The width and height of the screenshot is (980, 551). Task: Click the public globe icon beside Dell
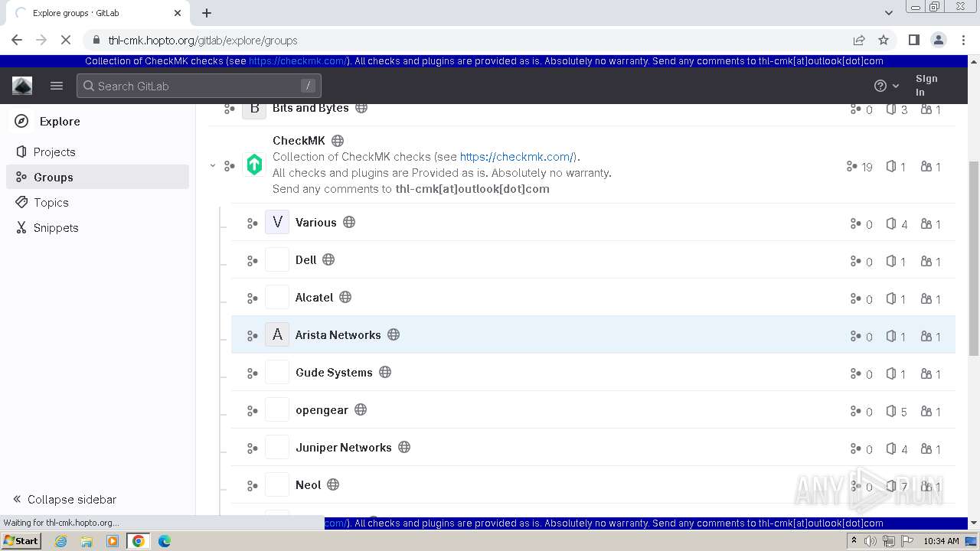point(328,259)
